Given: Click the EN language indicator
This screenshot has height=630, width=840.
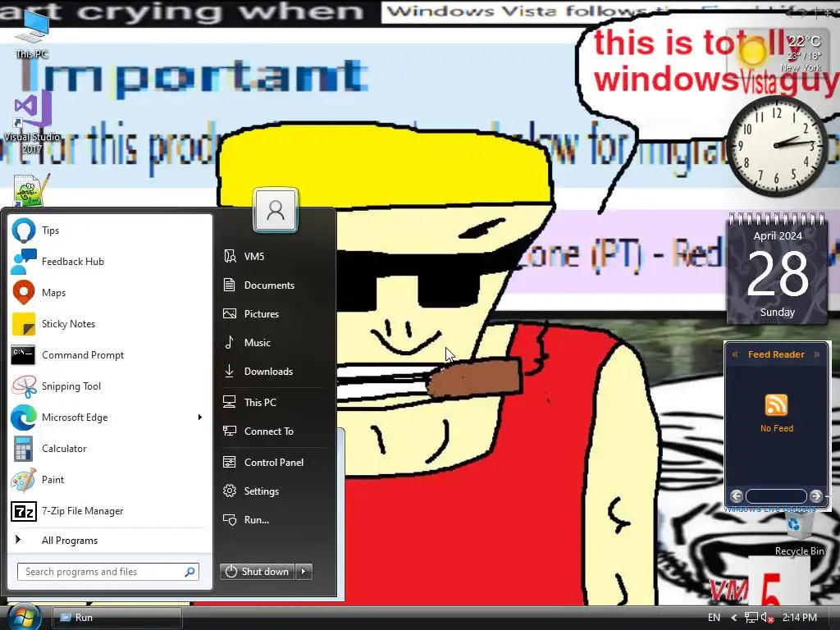Looking at the screenshot, I should 714,618.
